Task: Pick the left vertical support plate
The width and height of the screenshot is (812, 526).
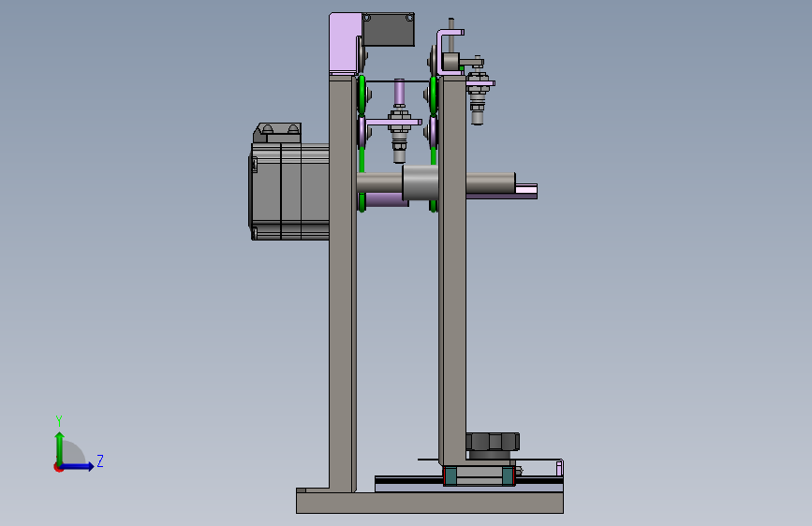Action: [342, 282]
